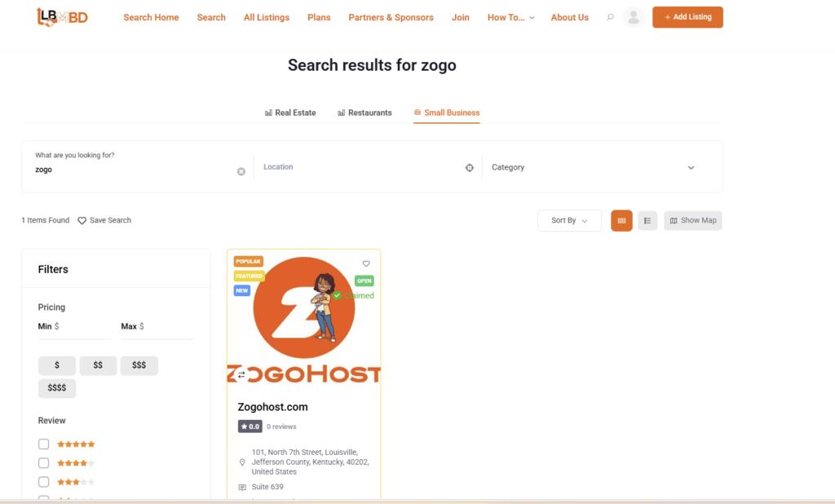835x504 pixels.
Task: Focus the keyword search field
Action: point(135,170)
